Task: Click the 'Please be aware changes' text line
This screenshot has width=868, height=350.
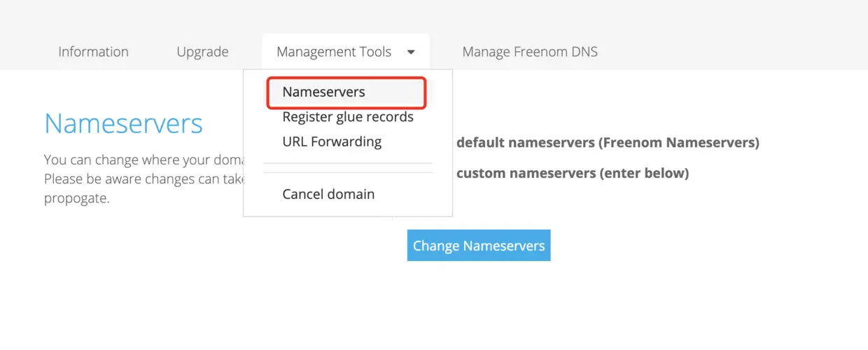Action: 143,178
